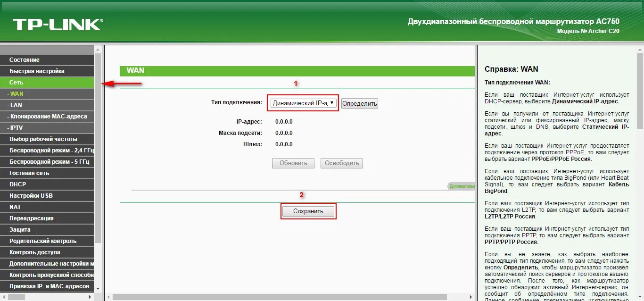Open the Состояние menu item
Image resolution: width=644 pixels, height=301 pixels.
click(x=47, y=60)
